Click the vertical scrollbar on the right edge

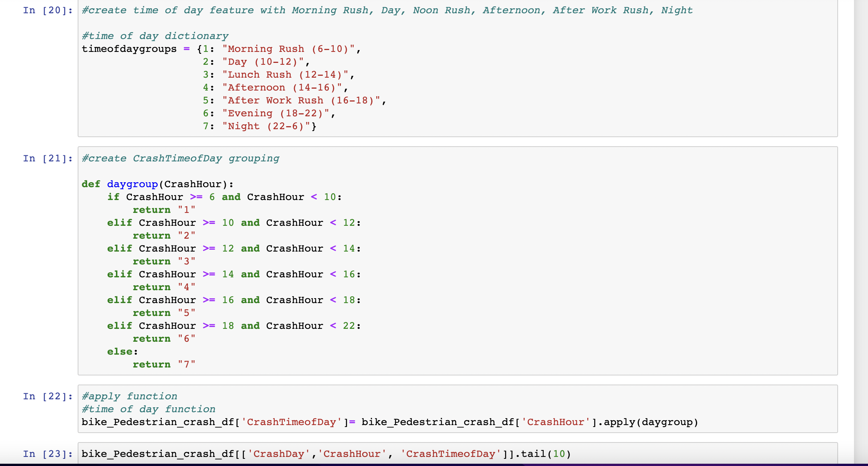point(861,231)
